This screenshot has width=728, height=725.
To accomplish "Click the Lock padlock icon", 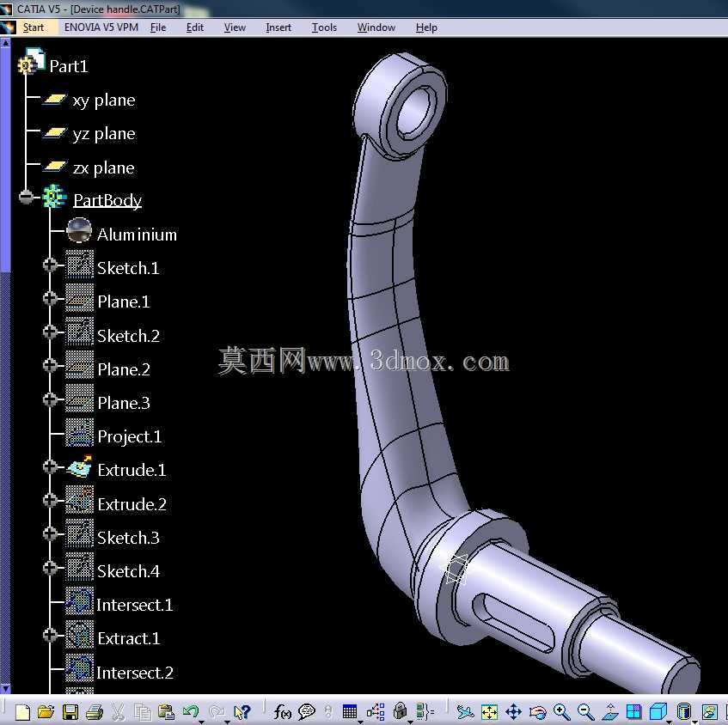I will (400, 711).
